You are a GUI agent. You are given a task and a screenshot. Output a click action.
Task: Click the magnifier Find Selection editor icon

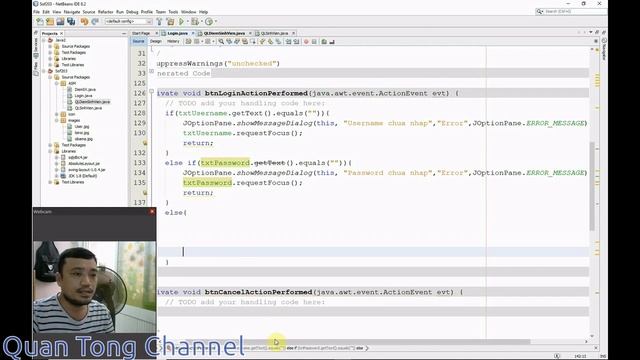pyautogui.click(x=221, y=42)
